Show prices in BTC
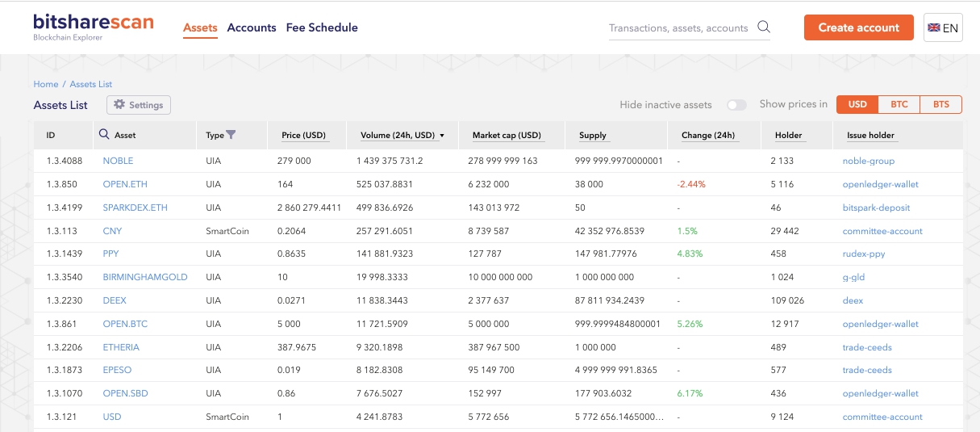 [899, 104]
